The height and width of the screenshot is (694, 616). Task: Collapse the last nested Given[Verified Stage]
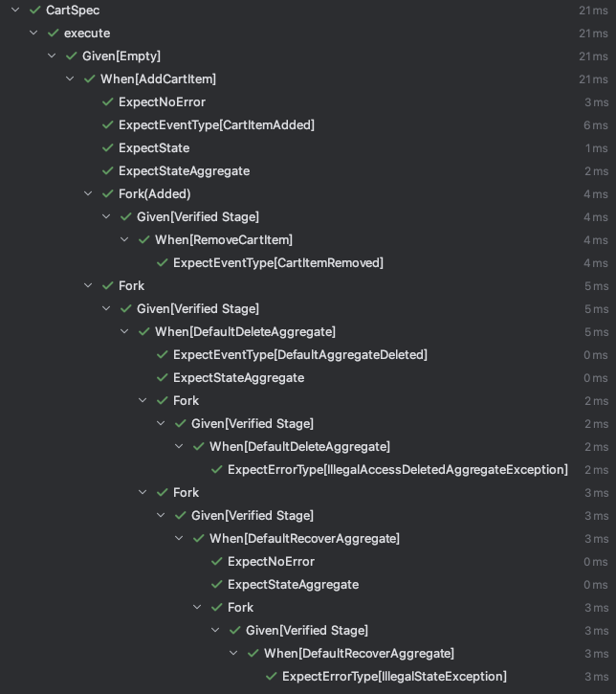pyautogui.click(x=215, y=630)
